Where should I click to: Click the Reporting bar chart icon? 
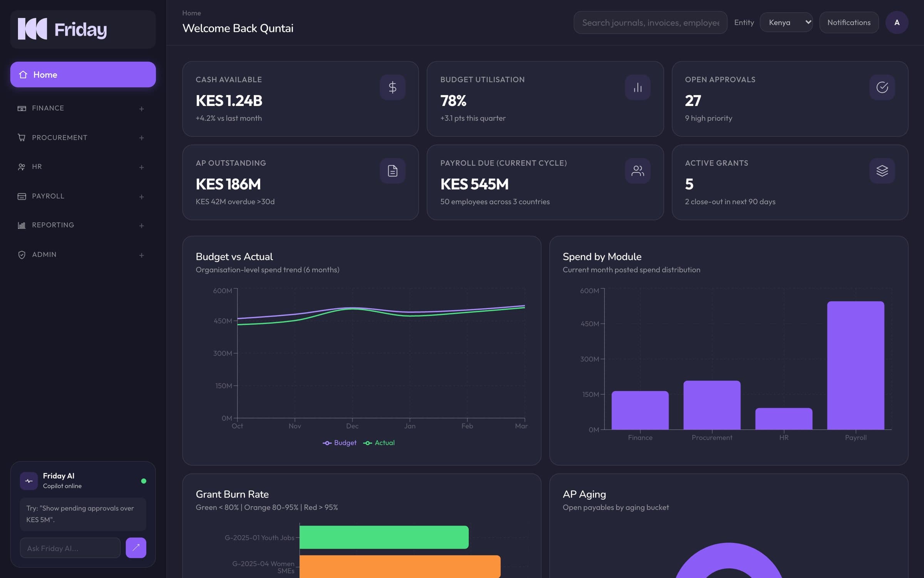22,225
